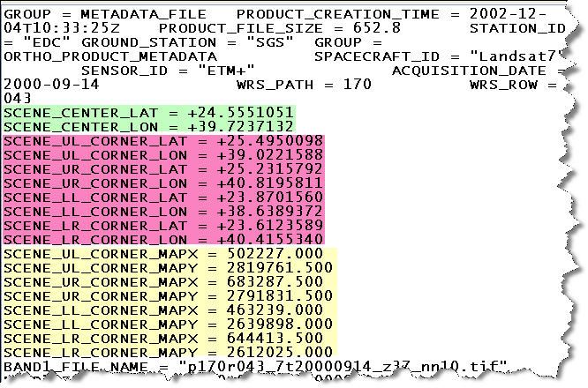Screen dimensions: 588x388
Task: Click the SCENE_UR_CORNER_LAT = +25.2315792 line
Action: [x=163, y=169]
